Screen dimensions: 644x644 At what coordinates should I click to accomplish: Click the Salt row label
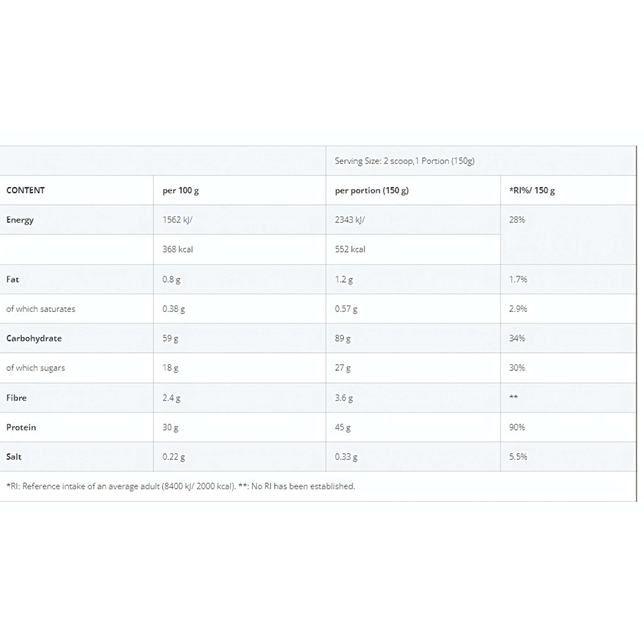tap(14, 457)
